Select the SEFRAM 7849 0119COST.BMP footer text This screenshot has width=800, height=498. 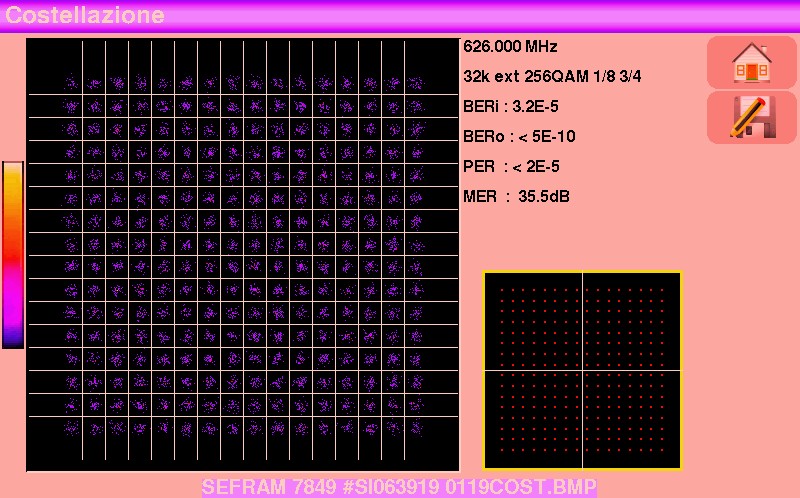[x=399, y=487]
